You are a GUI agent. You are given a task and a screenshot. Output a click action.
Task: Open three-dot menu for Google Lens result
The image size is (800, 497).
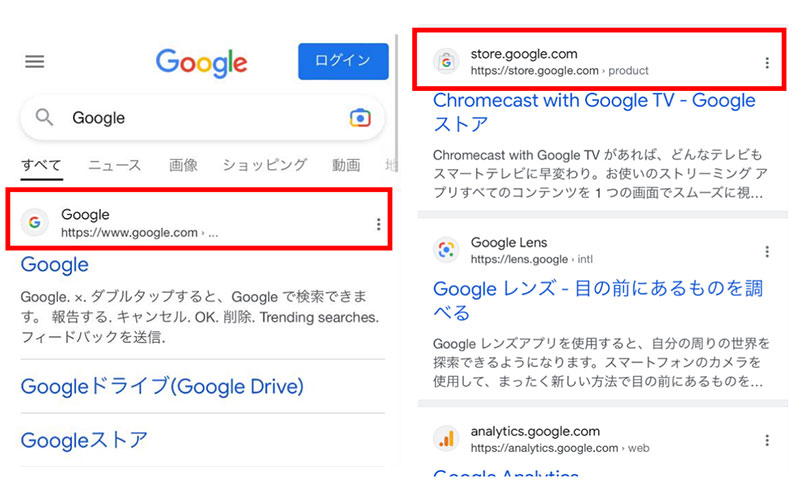(x=767, y=252)
